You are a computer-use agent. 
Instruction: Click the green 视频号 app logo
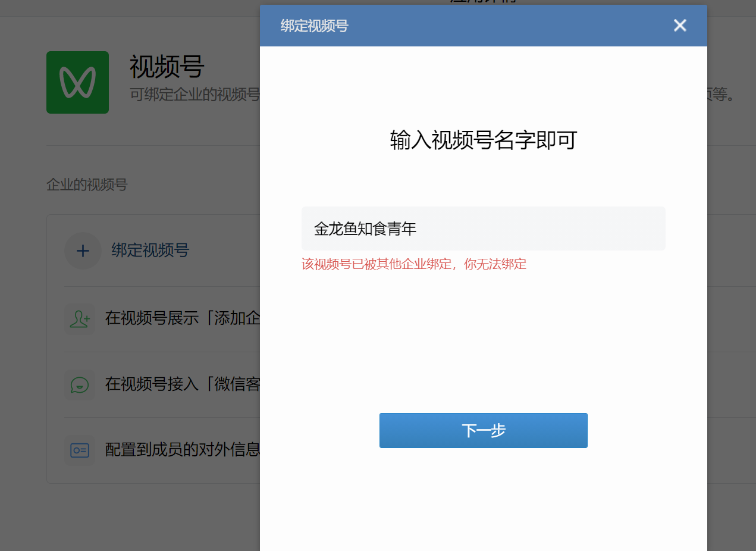point(77,82)
